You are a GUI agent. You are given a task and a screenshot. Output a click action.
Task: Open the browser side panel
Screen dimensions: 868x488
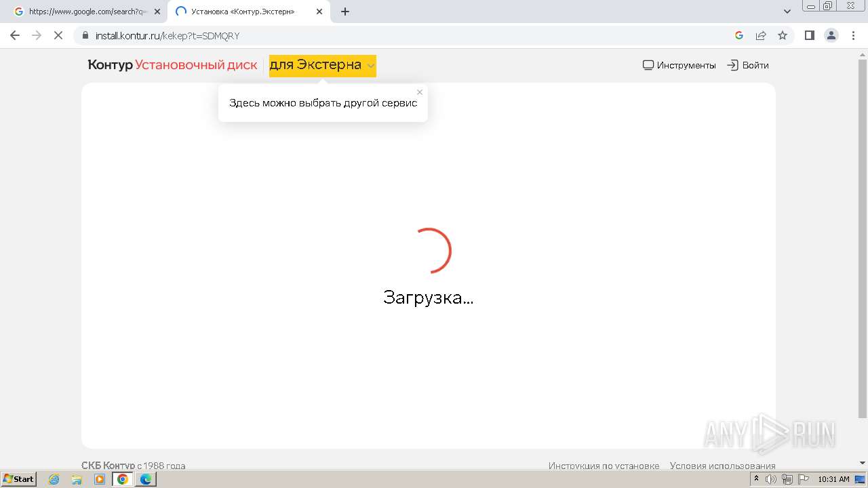[x=810, y=35]
